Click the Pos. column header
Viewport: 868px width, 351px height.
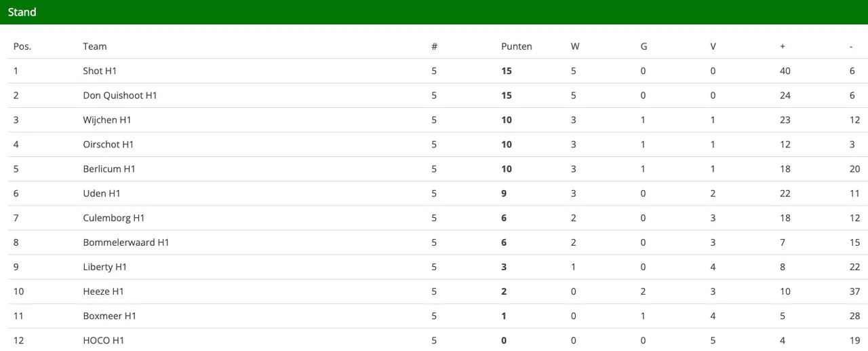click(x=22, y=47)
